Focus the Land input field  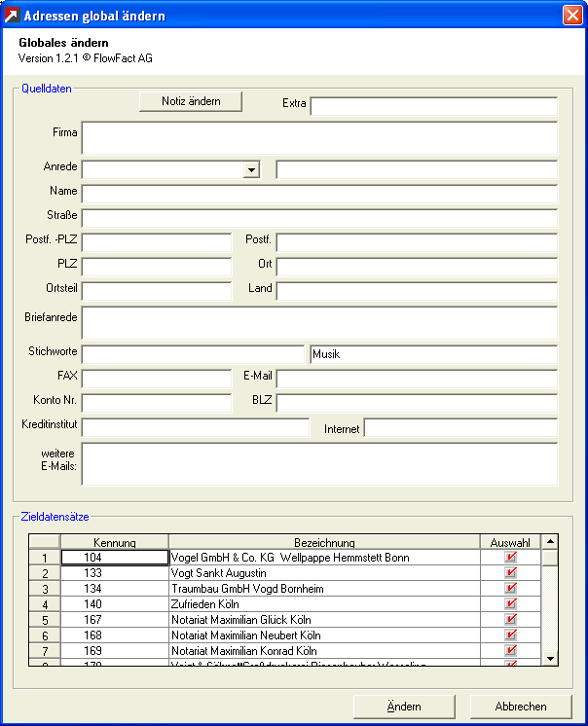click(x=417, y=291)
